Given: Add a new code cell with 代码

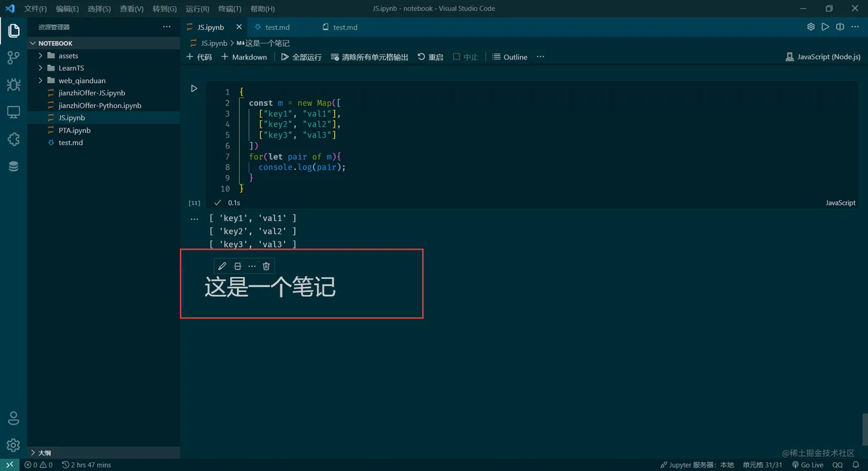Looking at the screenshot, I should [199, 56].
